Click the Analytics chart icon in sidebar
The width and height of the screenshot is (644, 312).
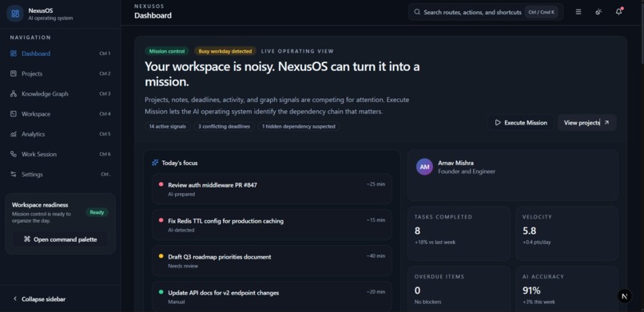click(13, 134)
